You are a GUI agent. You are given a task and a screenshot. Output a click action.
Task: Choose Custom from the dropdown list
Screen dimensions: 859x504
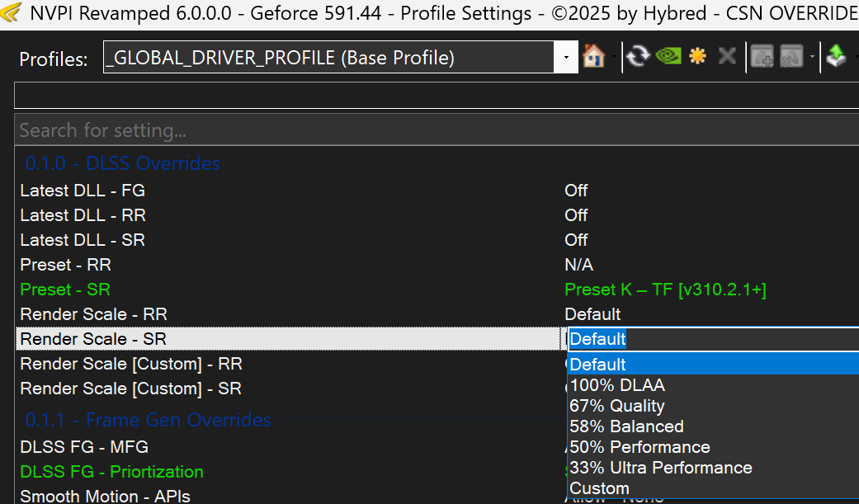coord(713,488)
